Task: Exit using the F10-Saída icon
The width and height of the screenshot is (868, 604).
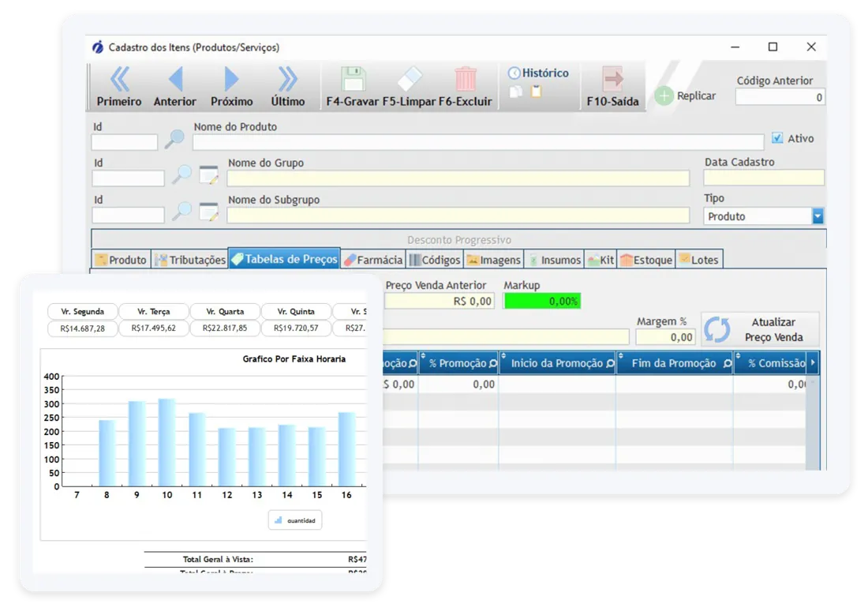Action: 613,79
